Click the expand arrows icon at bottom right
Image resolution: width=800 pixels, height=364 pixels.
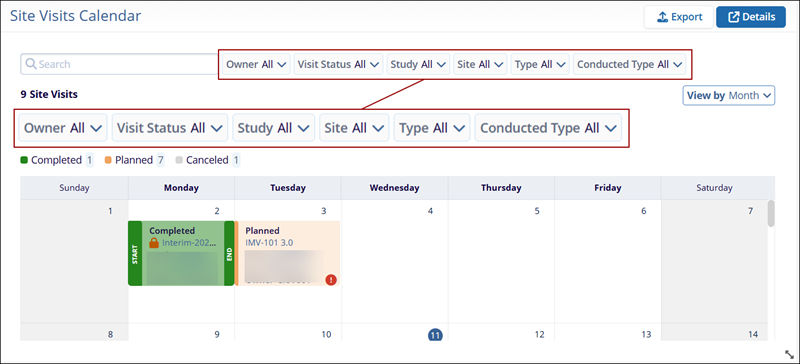pyautogui.click(x=789, y=354)
